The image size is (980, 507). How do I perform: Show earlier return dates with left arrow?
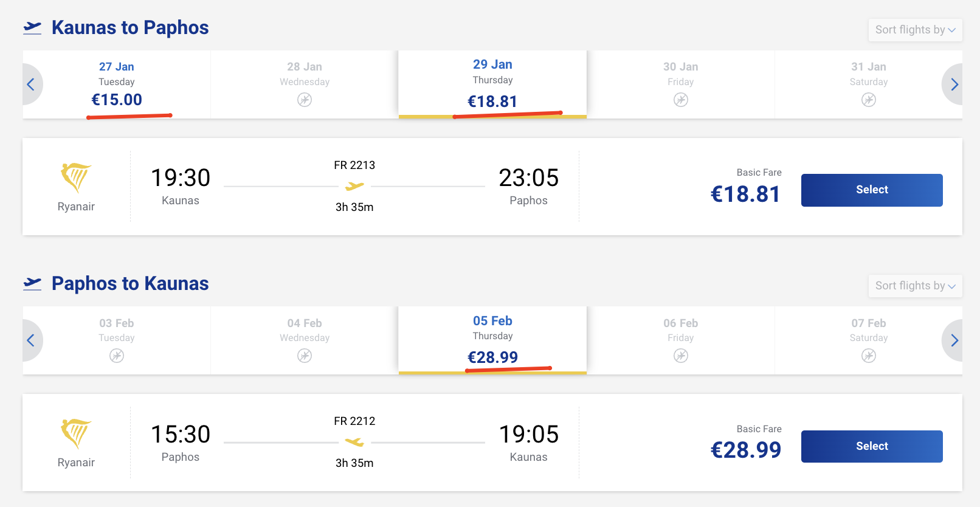point(31,340)
